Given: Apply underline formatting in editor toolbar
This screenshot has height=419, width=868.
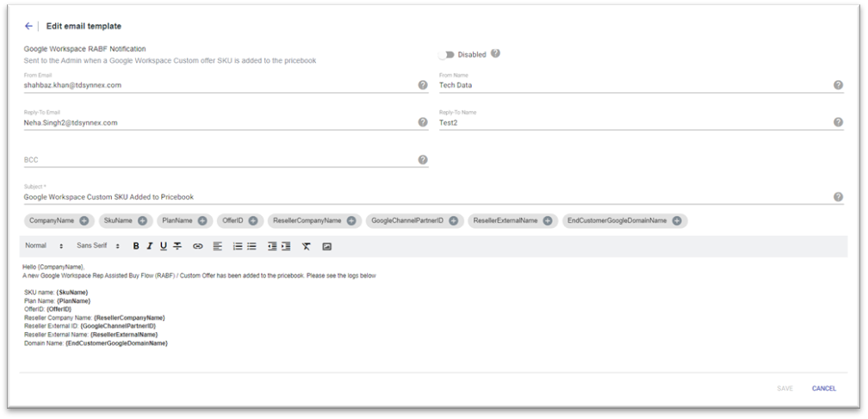Looking at the screenshot, I should (x=164, y=247).
